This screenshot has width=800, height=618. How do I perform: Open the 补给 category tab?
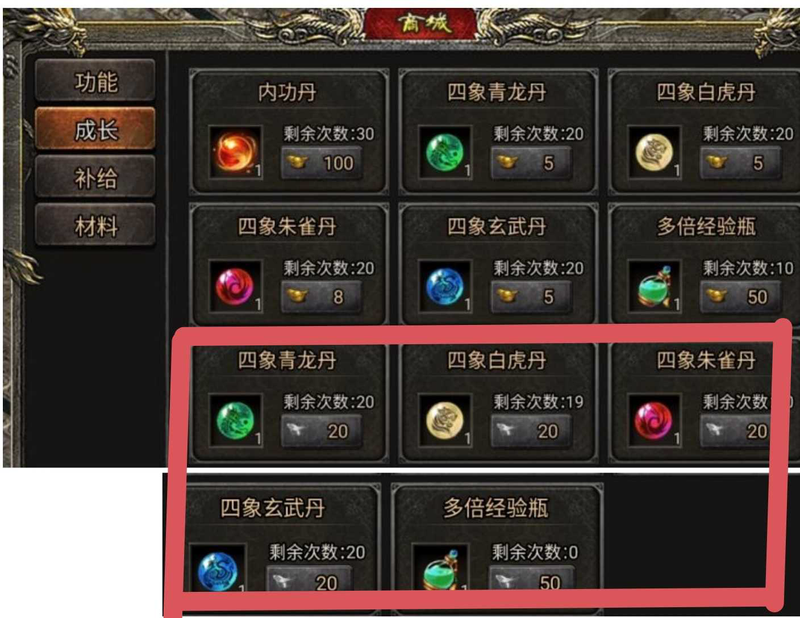(95, 177)
